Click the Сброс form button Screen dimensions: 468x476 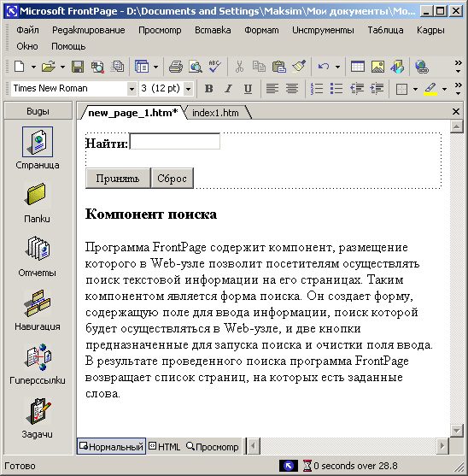pos(172,179)
